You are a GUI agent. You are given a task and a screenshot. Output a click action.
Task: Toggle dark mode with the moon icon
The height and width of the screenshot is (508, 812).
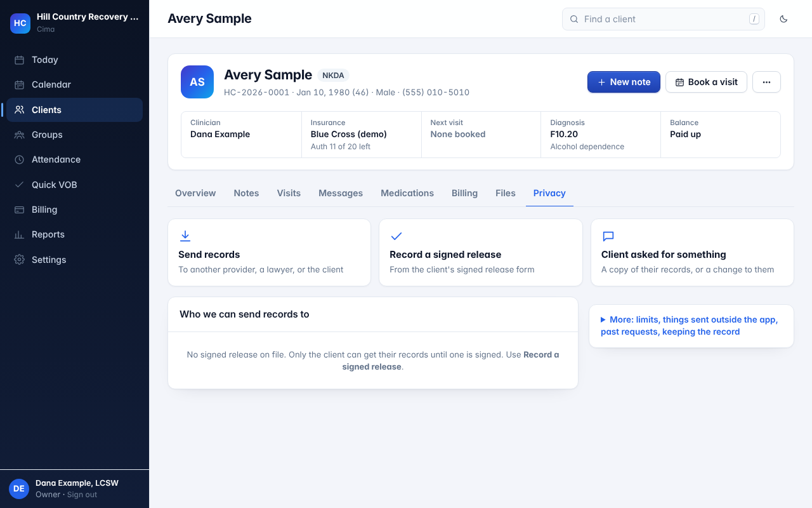pos(783,19)
